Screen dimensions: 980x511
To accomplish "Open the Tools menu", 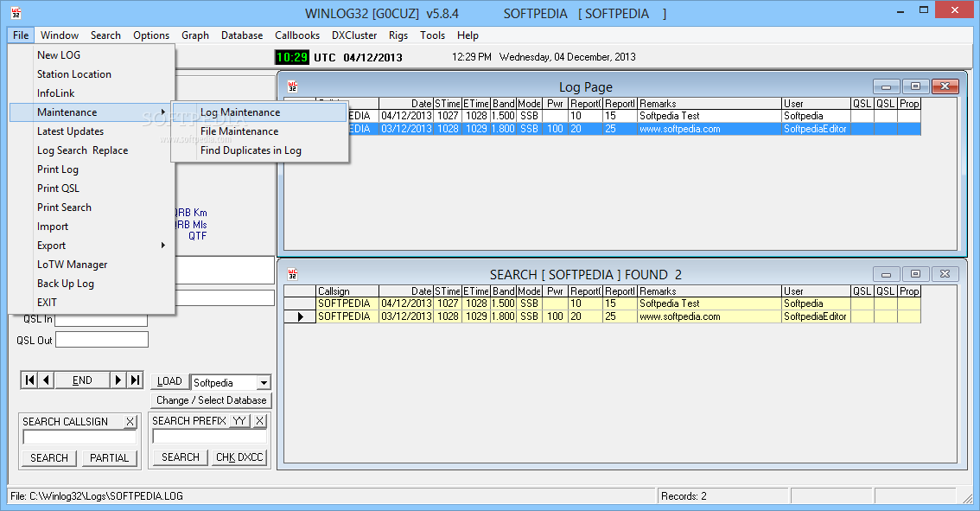I will coord(432,35).
